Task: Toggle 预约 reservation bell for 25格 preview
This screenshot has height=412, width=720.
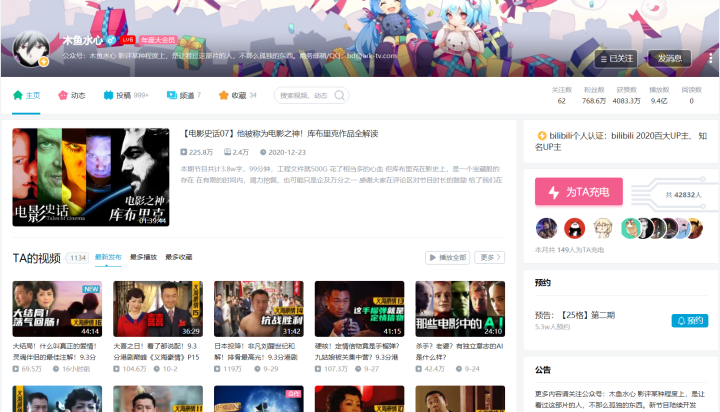Action: (x=689, y=320)
